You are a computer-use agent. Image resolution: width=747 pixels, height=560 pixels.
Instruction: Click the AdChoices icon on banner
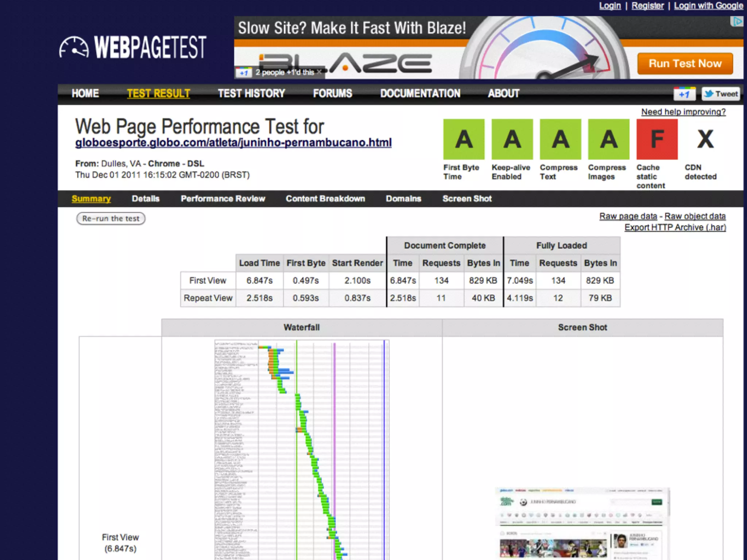click(x=737, y=22)
